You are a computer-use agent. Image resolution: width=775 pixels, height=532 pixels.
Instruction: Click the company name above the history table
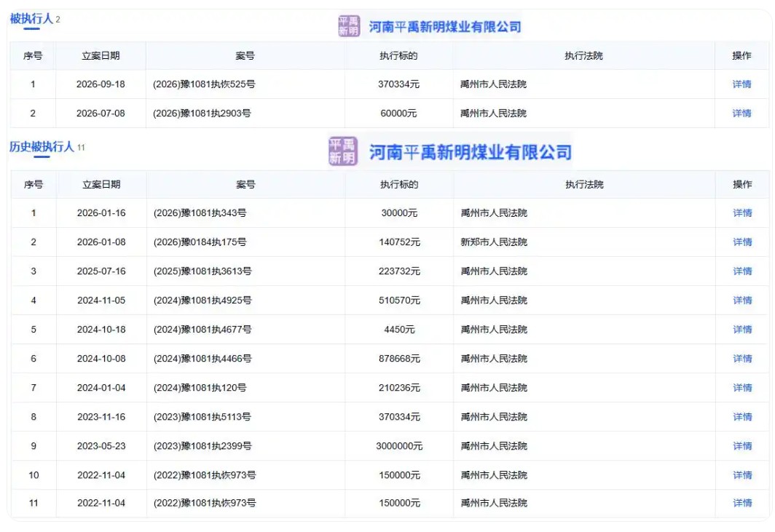coord(471,152)
